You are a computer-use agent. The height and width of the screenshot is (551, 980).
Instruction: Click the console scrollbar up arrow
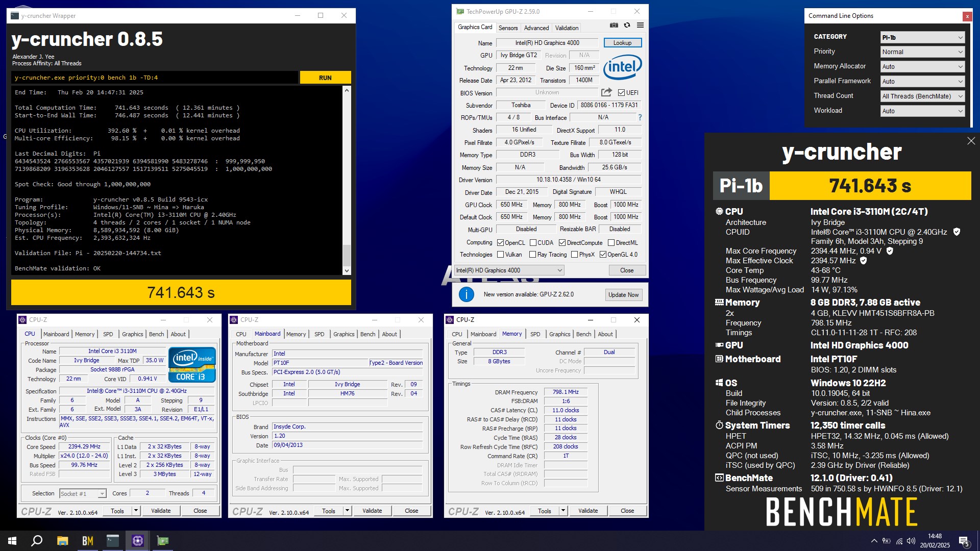coord(347,90)
